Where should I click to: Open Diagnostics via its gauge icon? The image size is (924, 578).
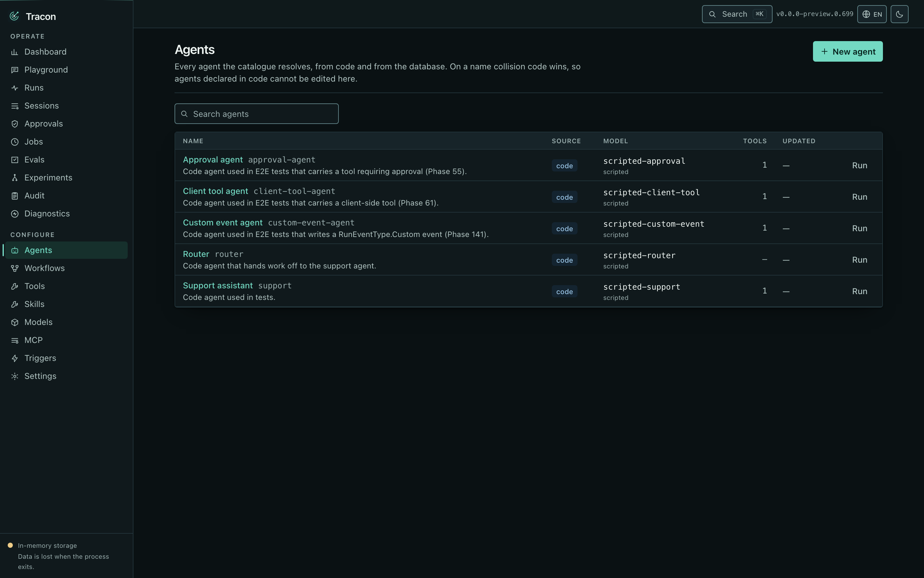tap(14, 214)
